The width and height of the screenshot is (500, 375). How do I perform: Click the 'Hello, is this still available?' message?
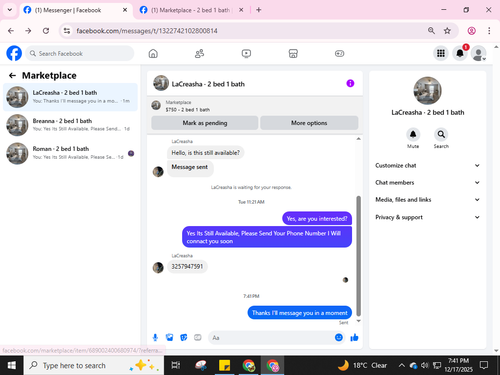tap(205, 153)
